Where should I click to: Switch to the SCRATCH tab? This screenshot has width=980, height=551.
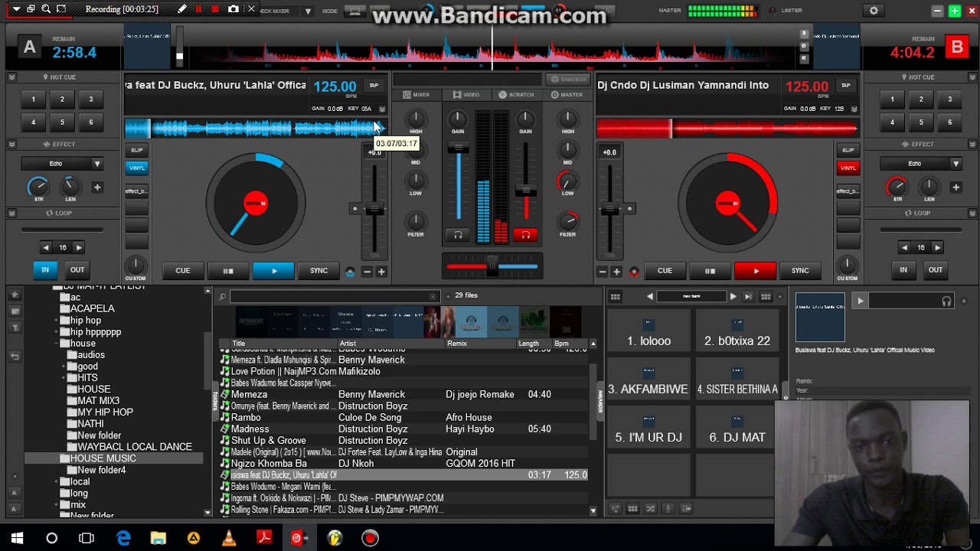516,95
